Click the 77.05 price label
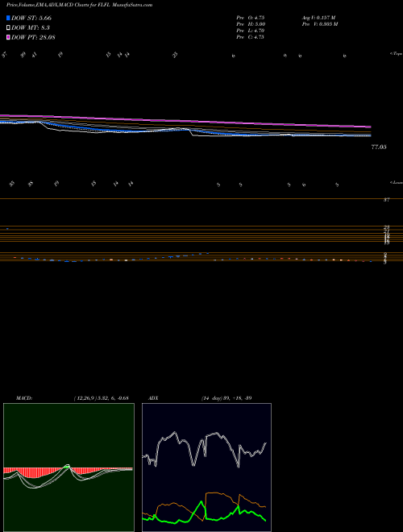The height and width of the screenshot is (532, 403). point(380,147)
